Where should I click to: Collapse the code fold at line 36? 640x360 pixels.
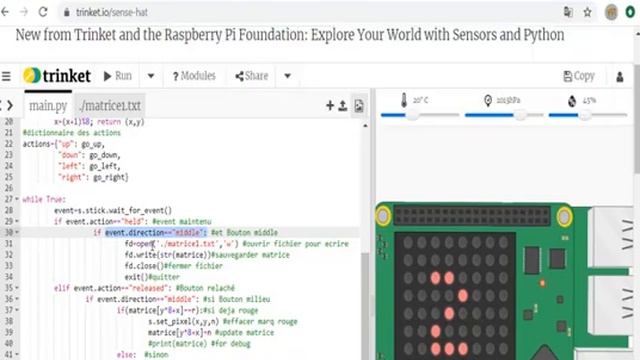click(17, 299)
